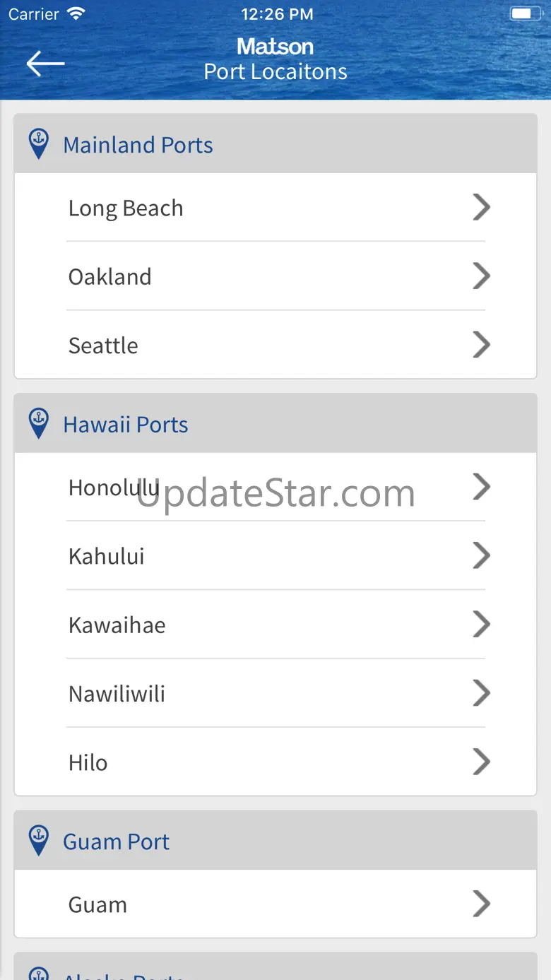Tap the chevron beside Honolulu

(x=481, y=487)
